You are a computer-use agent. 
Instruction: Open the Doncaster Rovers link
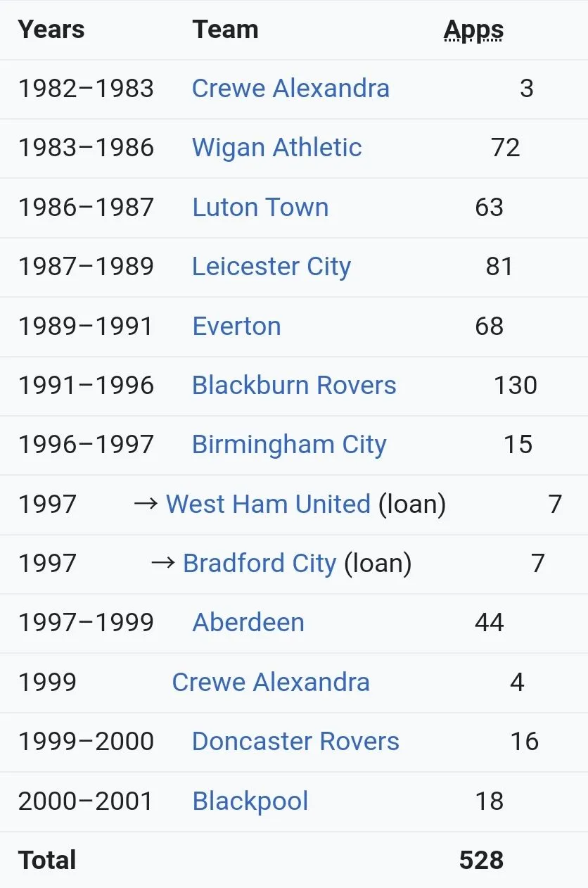295,742
